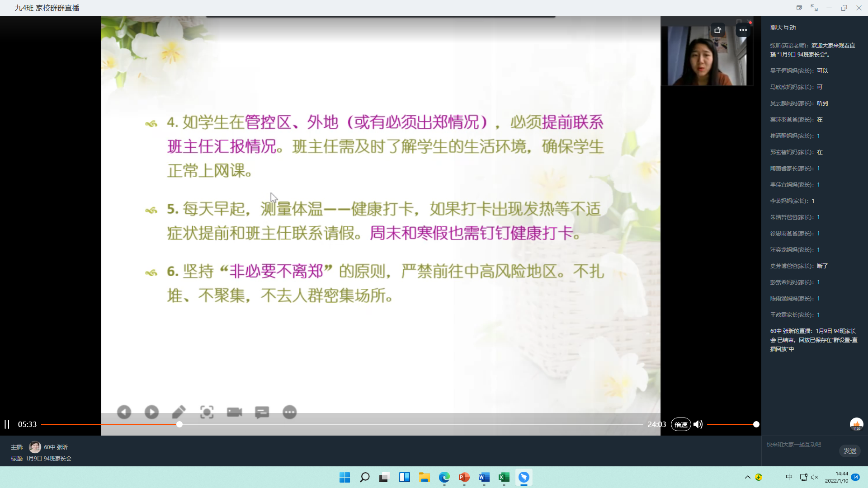The height and width of the screenshot is (488, 868).
Task: Click the volume slider knob
Action: click(x=756, y=424)
